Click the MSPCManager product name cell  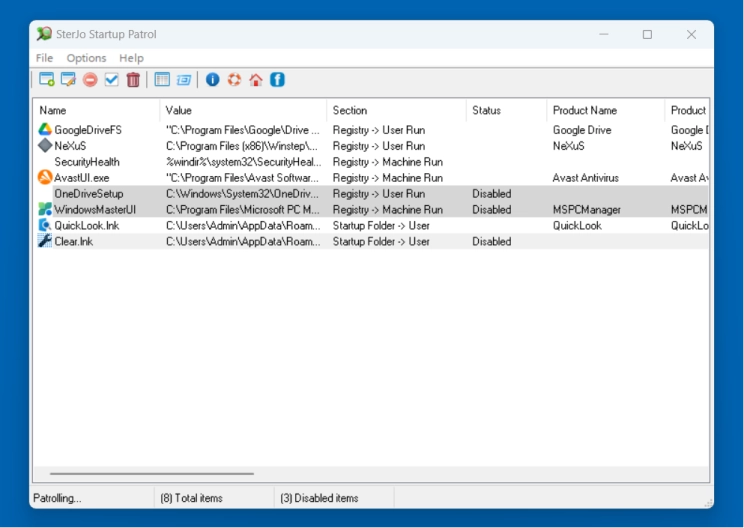(x=586, y=210)
